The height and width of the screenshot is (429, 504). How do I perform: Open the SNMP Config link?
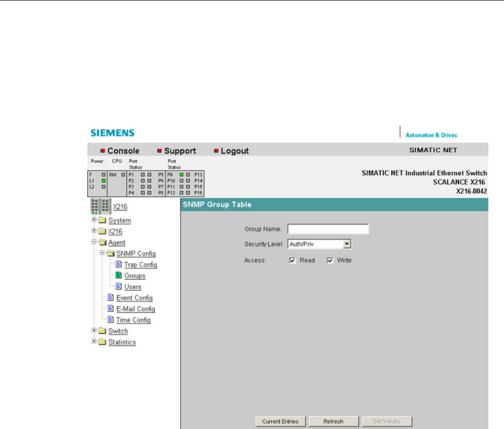coord(136,253)
